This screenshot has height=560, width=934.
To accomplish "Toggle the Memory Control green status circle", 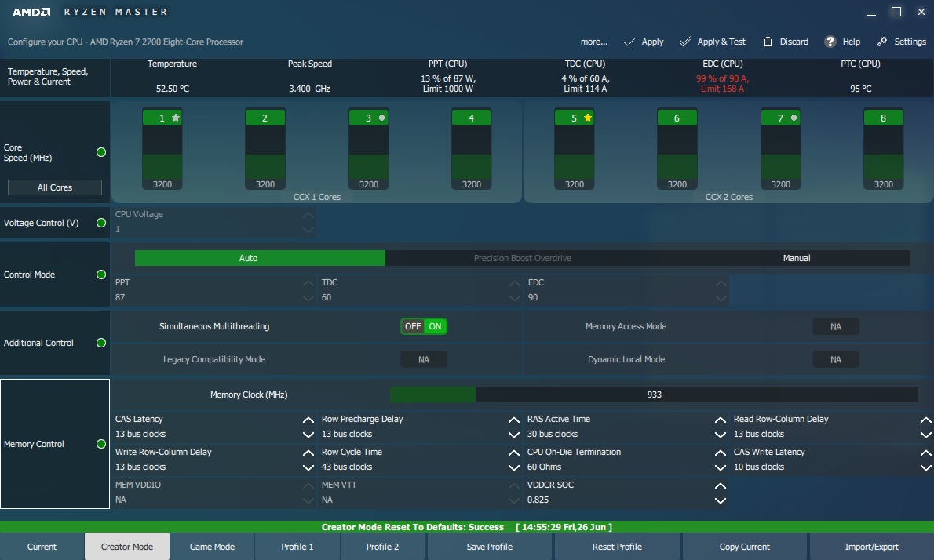I will pos(101,444).
